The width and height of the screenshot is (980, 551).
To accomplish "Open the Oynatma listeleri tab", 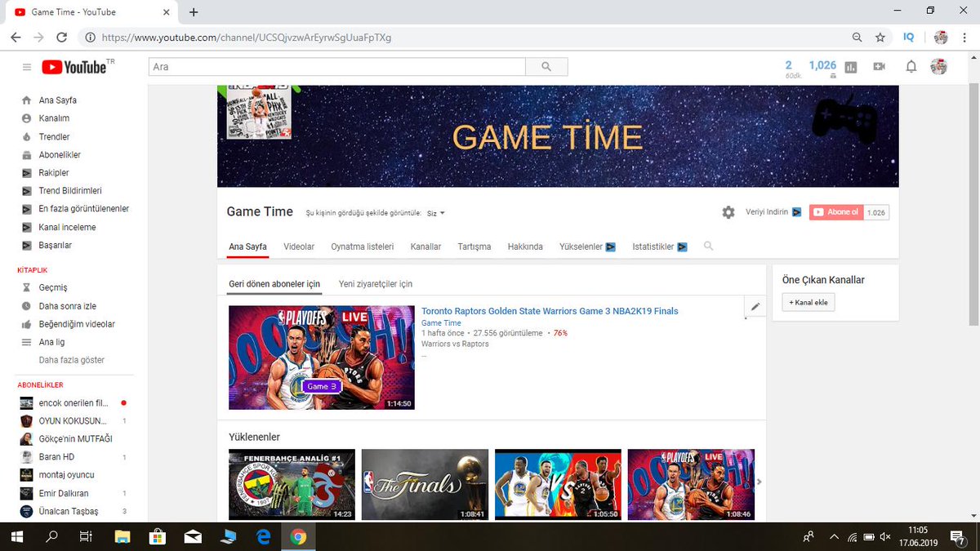I will [x=363, y=247].
